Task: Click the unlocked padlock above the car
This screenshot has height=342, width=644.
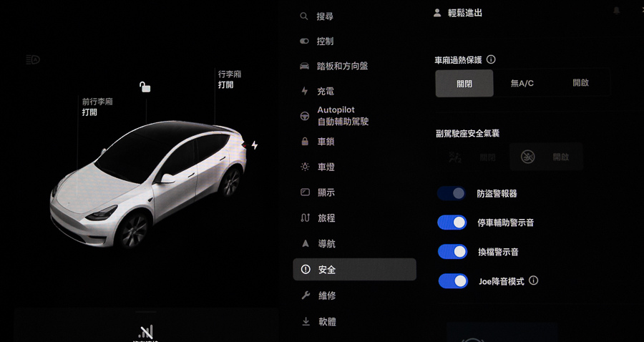Action: coord(145,87)
